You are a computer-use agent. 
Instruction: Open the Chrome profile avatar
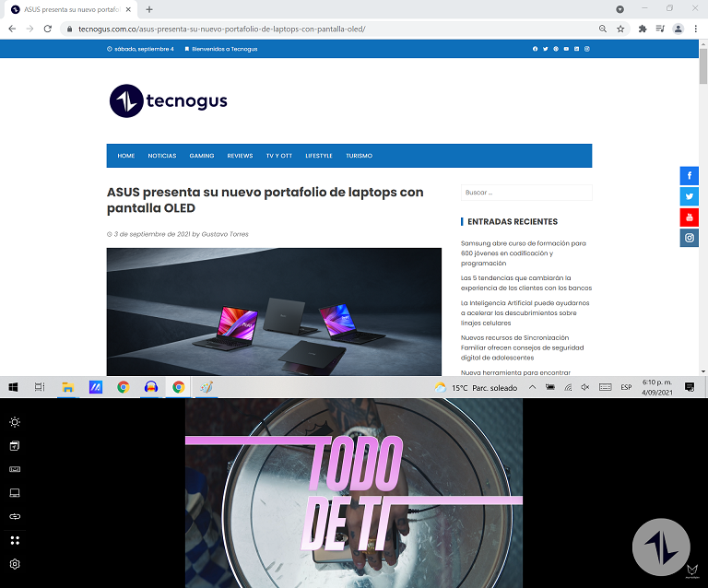pyautogui.click(x=678, y=29)
